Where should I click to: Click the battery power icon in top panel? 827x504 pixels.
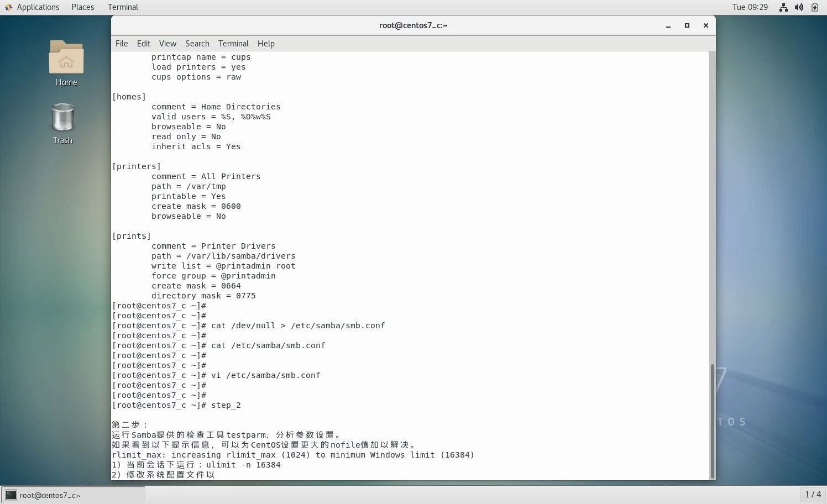815,7
